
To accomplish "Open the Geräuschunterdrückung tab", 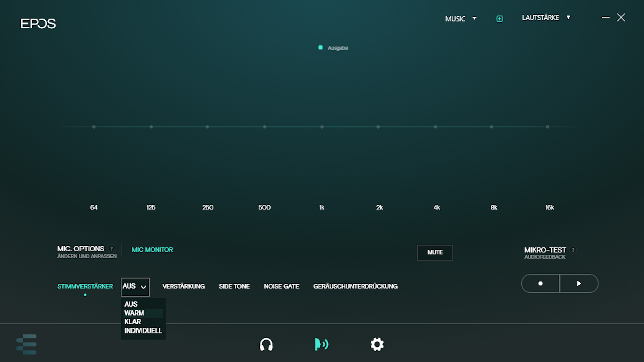I will (355, 286).
